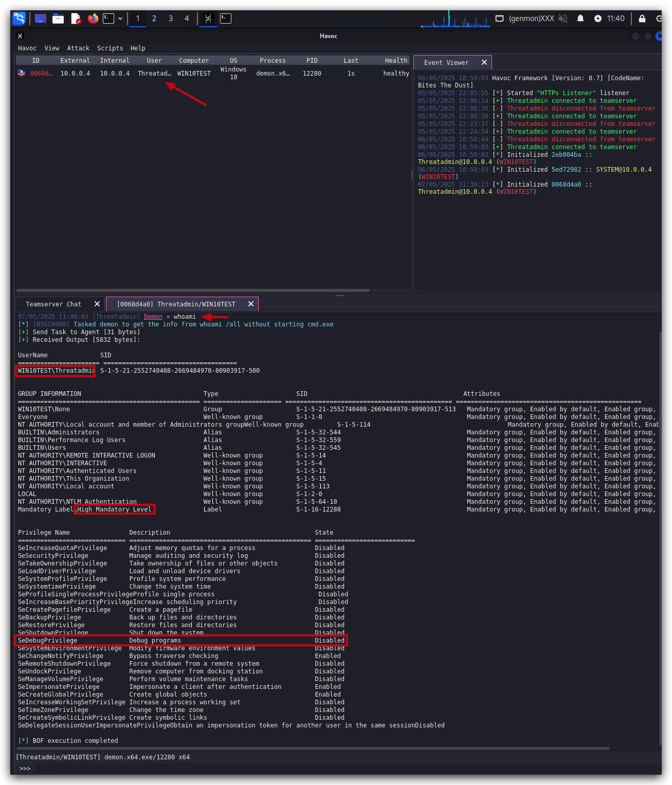Open the View menu
The image size is (672, 785).
tap(52, 48)
